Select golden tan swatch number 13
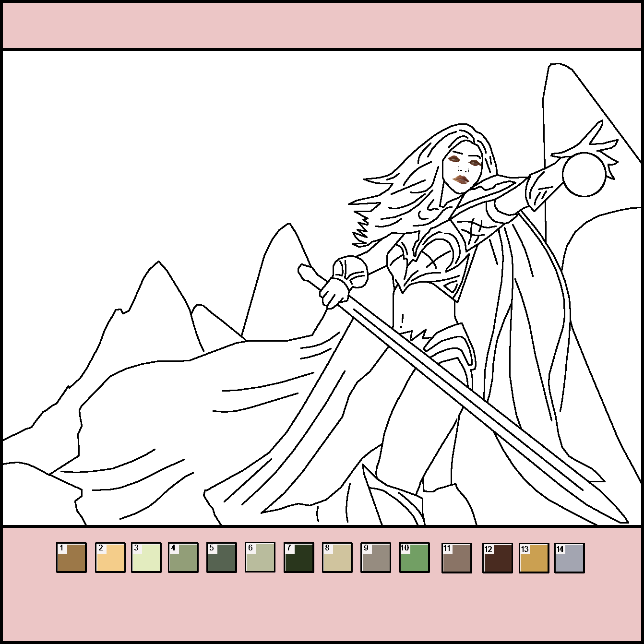644x644 pixels. (x=534, y=559)
